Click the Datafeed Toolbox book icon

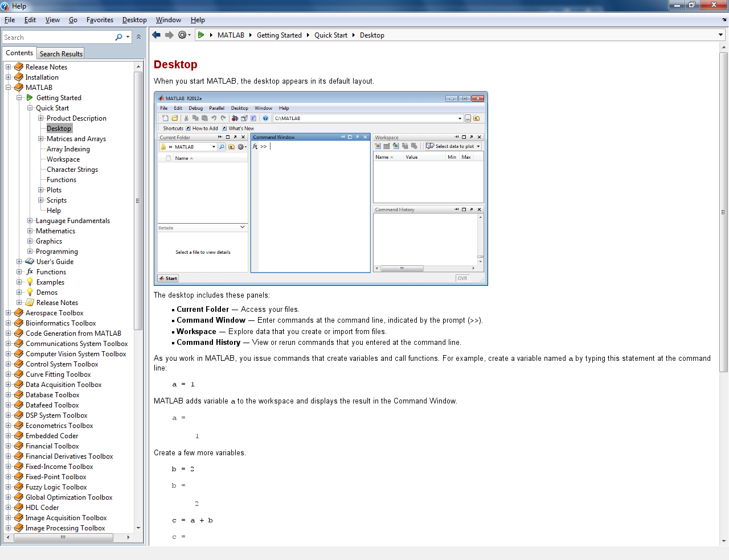pos(19,405)
